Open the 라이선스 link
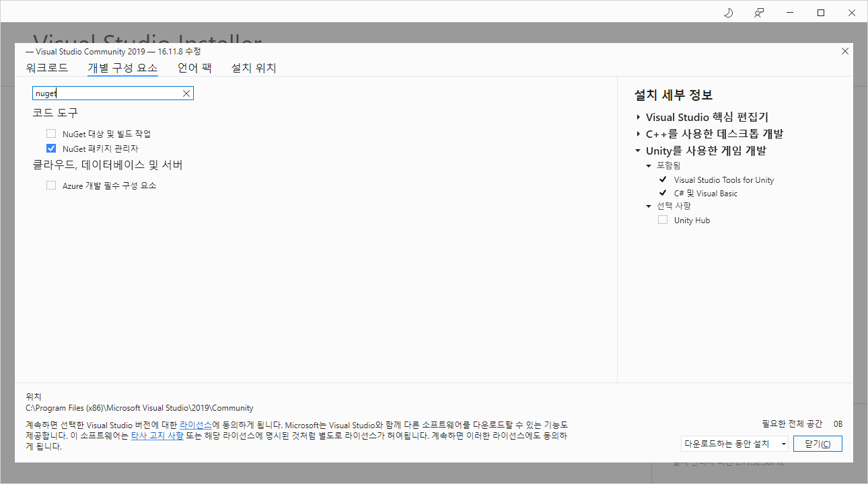The height and width of the screenshot is (484, 868). (196, 426)
